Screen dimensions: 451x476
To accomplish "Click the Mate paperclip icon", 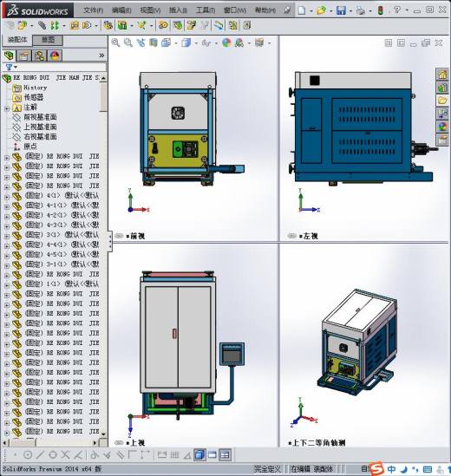I will pos(42,25).
